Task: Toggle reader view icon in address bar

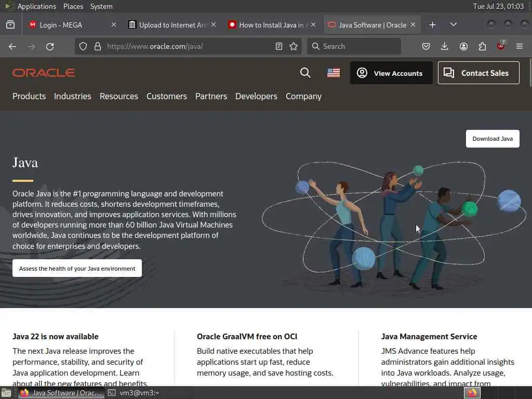Action: pyautogui.click(x=279, y=46)
